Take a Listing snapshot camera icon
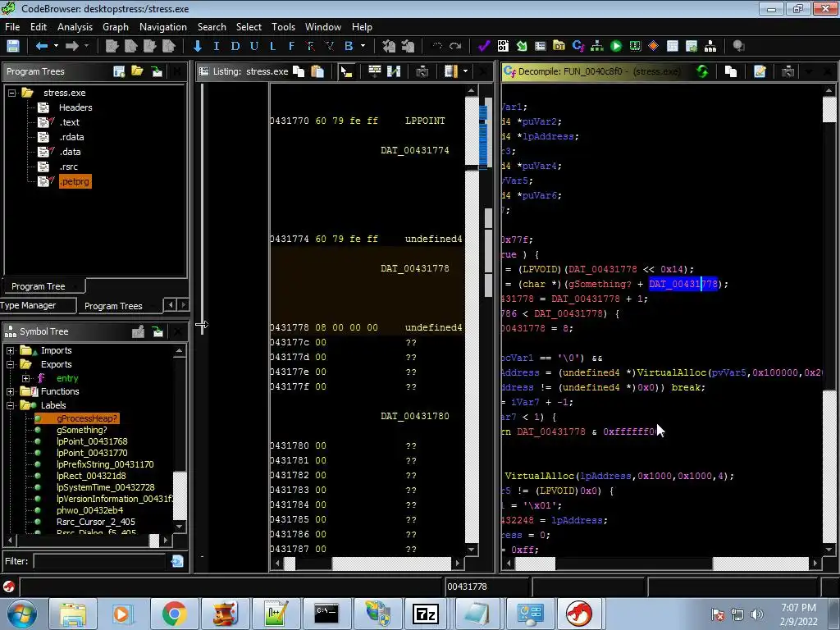The height and width of the screenshot is (630, 840). (422, 71)
